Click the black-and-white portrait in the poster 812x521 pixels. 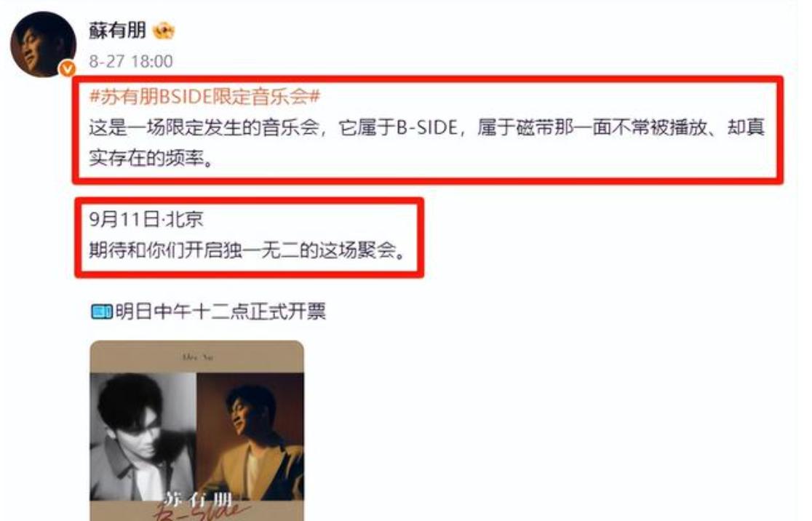[x=143, y=437]
